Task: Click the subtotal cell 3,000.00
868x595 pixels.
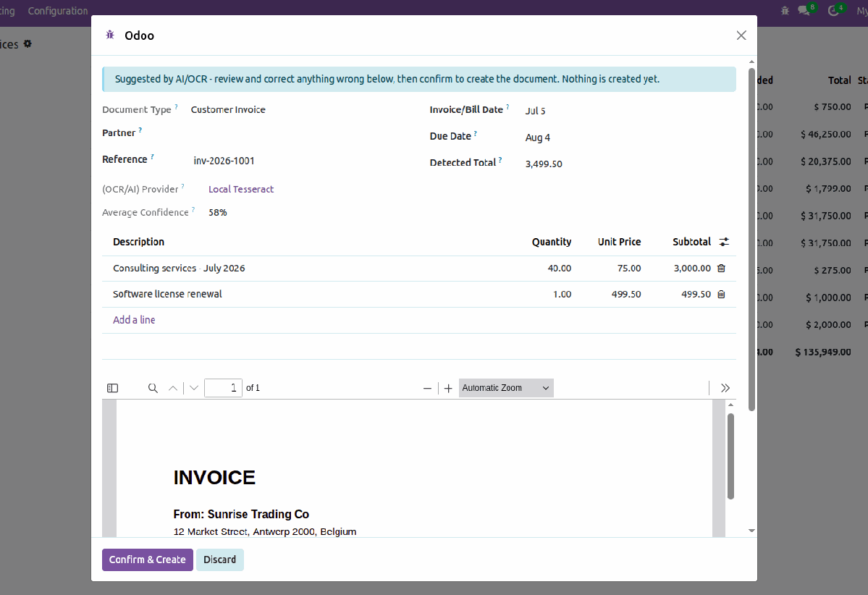Action: (692, 269)
